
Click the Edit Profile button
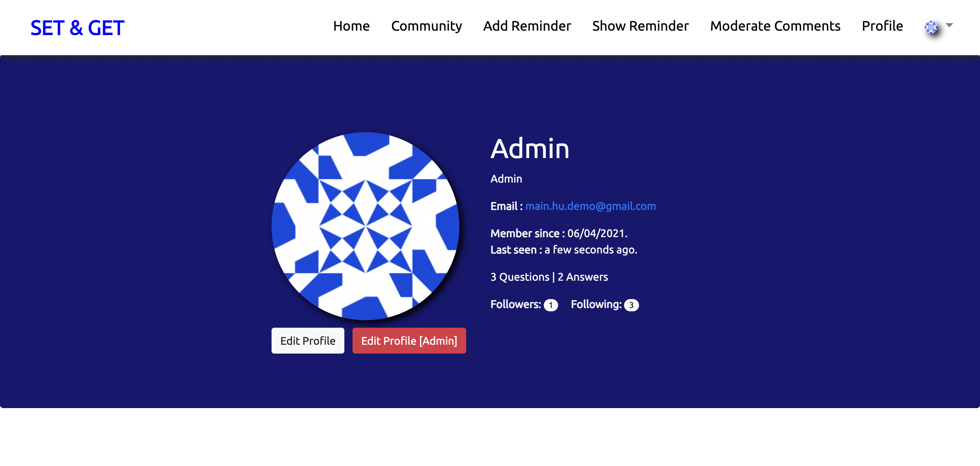pos(307,340)
